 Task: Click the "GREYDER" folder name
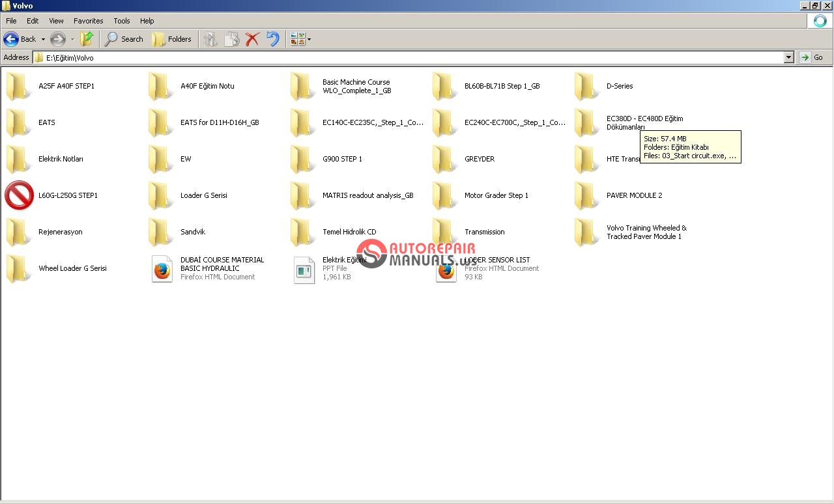pos(480,159)
